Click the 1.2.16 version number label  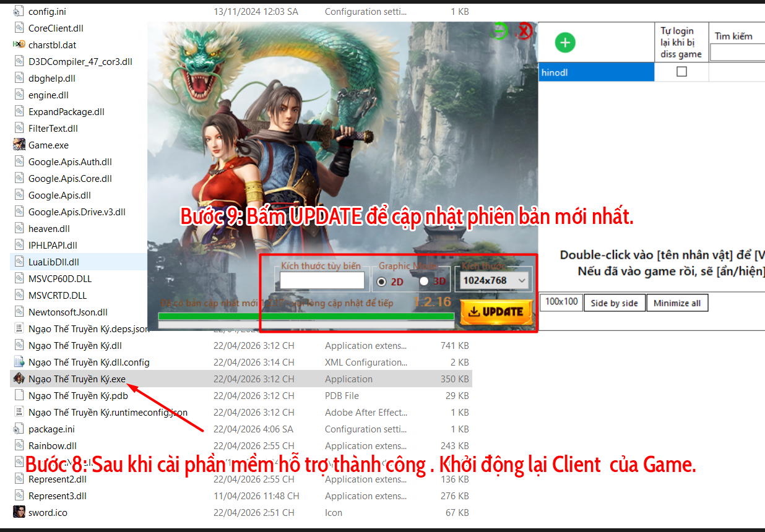pos(432,302)
